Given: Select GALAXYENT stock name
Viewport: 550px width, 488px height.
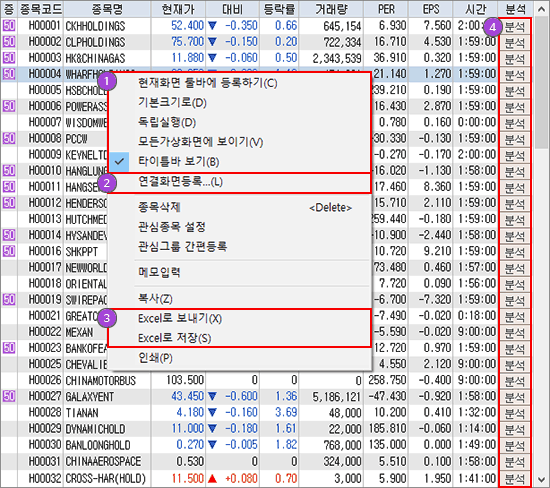Looking at the screenshot, I should [x=89, y=397].
